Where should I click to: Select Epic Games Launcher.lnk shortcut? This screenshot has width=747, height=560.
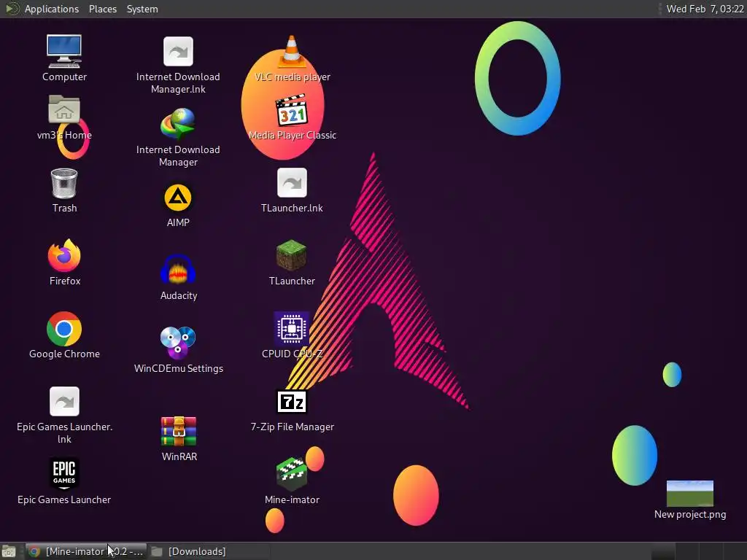click(64, 402)
